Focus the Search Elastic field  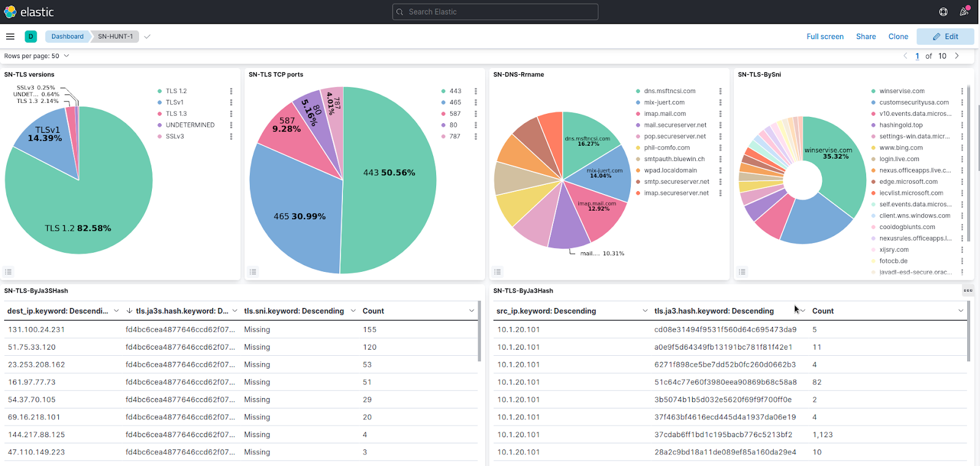(495, 12)
